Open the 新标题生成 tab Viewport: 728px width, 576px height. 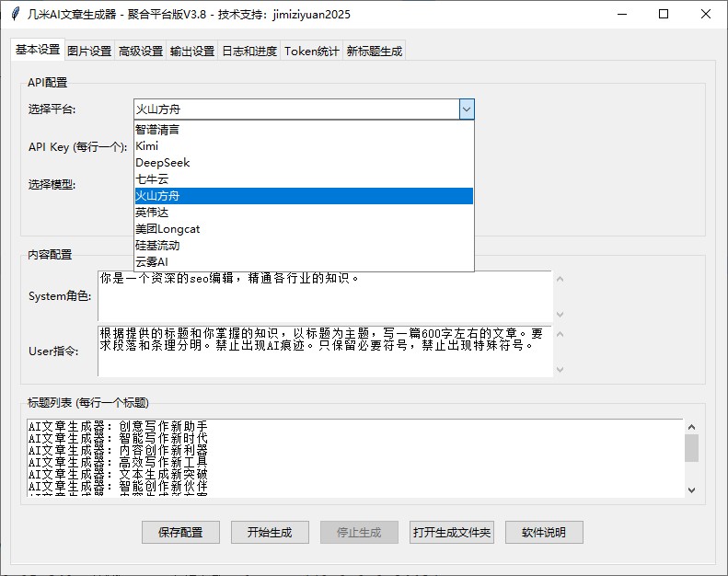coord(375,51)
